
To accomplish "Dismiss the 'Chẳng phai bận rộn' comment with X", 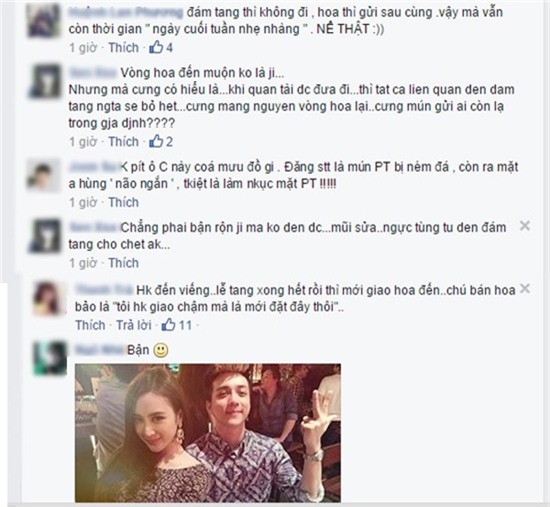I will click(x=525, y=226).
